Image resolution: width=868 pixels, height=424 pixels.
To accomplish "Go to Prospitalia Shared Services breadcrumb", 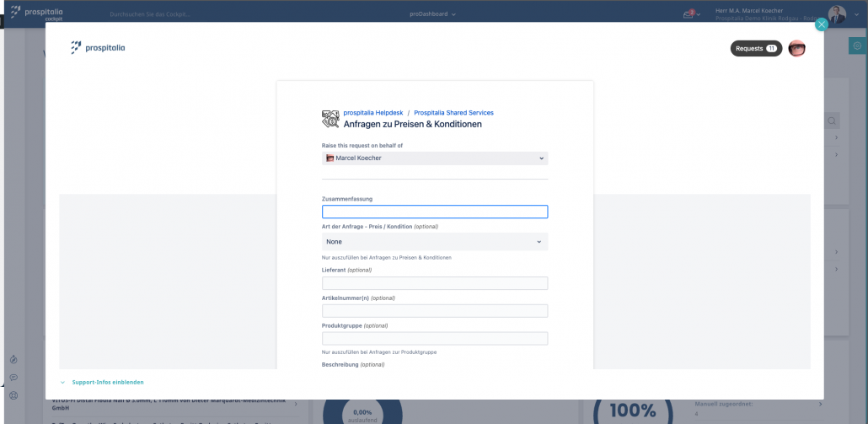I will tap(453, 113).
